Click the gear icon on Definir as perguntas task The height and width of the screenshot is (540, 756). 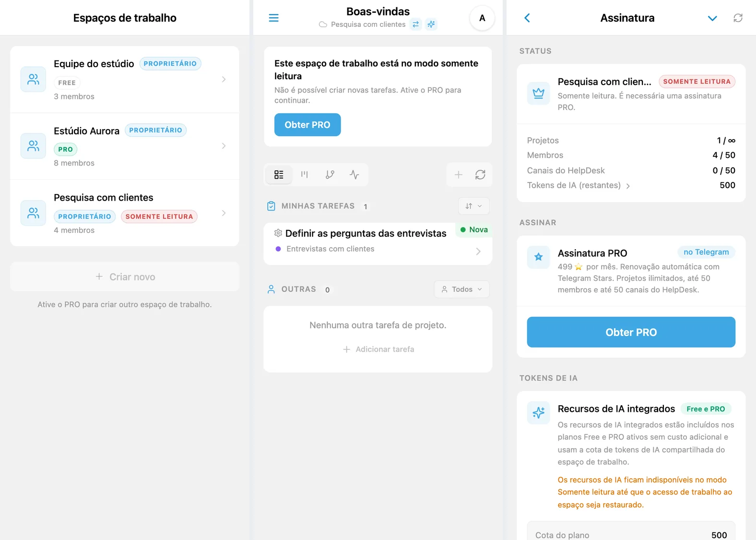(x=278, y=233)
